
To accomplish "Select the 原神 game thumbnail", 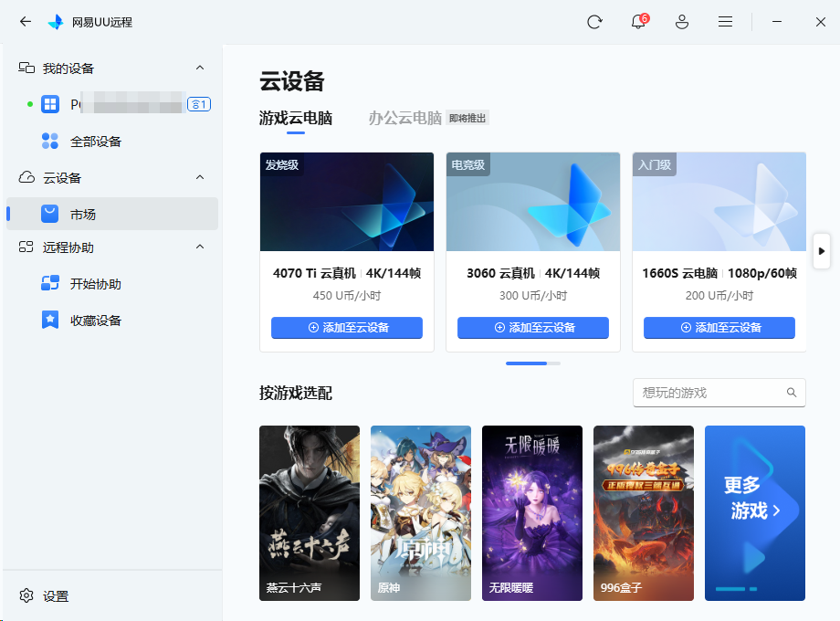I will pos(421,512).
